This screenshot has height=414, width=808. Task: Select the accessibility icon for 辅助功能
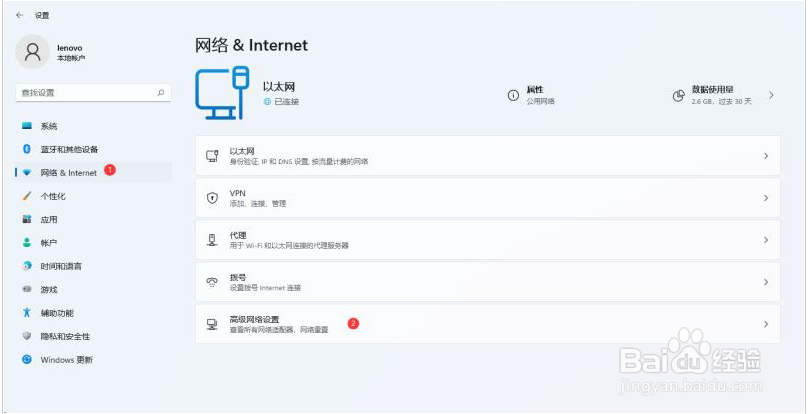27,312
